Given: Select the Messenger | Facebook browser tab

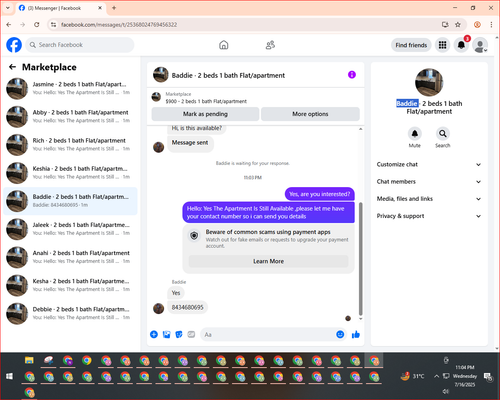Looking at the screenshot, I should tap(61, 8).
